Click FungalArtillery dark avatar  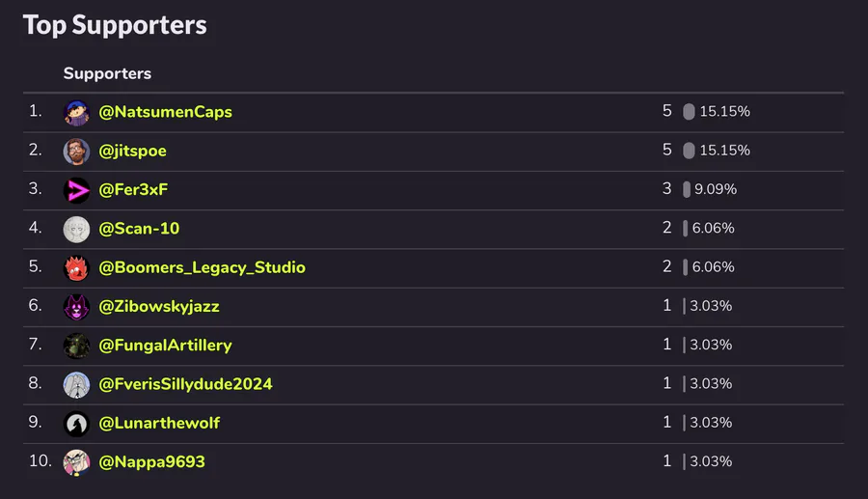77,346
